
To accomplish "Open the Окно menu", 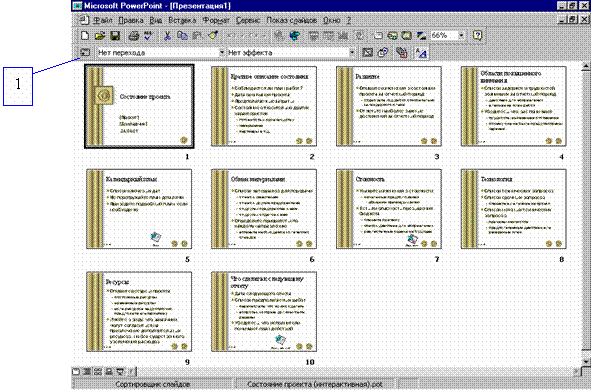I will 332,20.
